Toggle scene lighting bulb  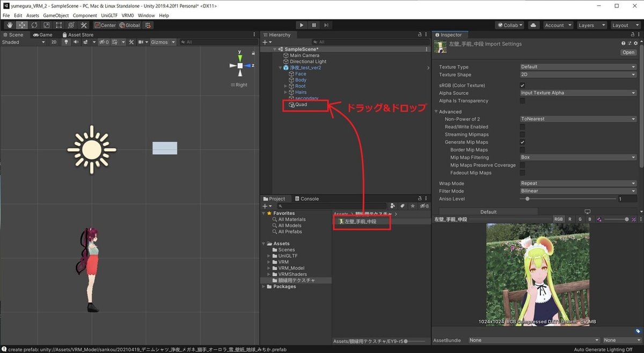coord(66,42)
